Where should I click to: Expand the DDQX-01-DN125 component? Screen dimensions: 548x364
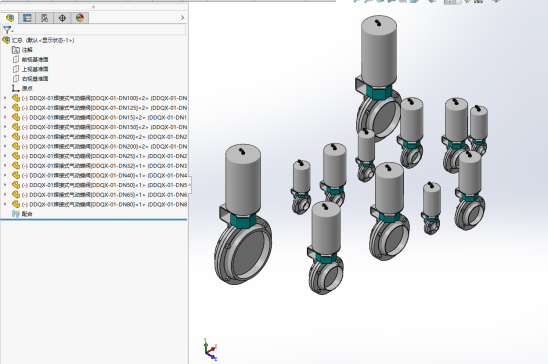point(5,108)
